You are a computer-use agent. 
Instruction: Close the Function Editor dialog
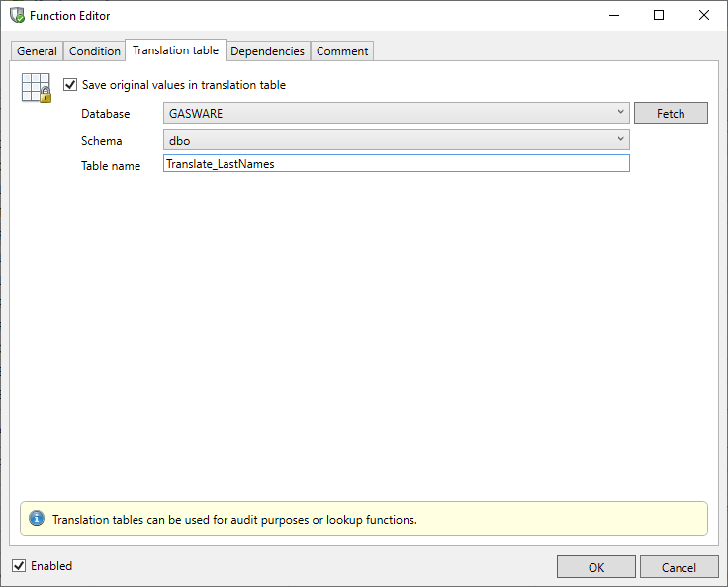[704, 16]
